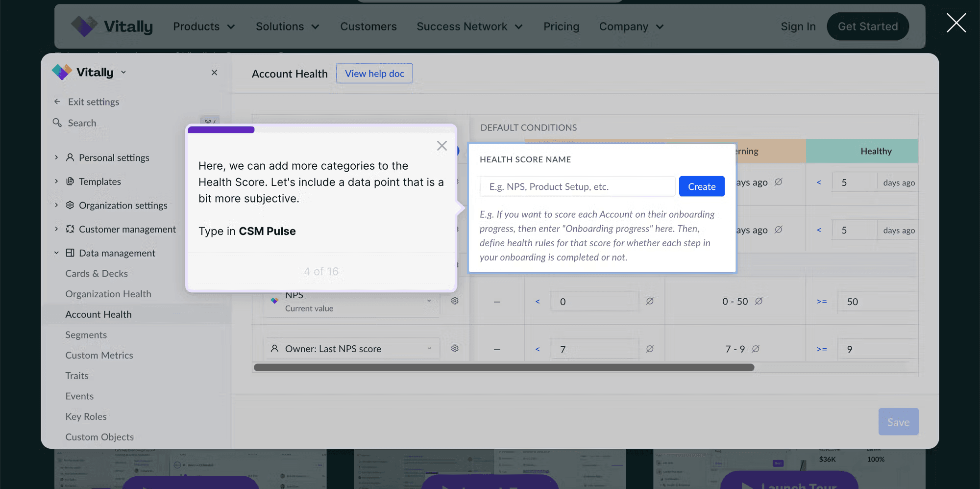
Task: Click Sign In link
Action: click(x=798, y=26)
